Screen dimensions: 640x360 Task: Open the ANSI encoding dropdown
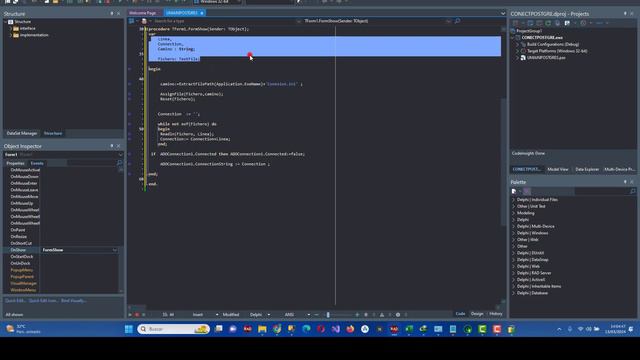tap(309, 315)
